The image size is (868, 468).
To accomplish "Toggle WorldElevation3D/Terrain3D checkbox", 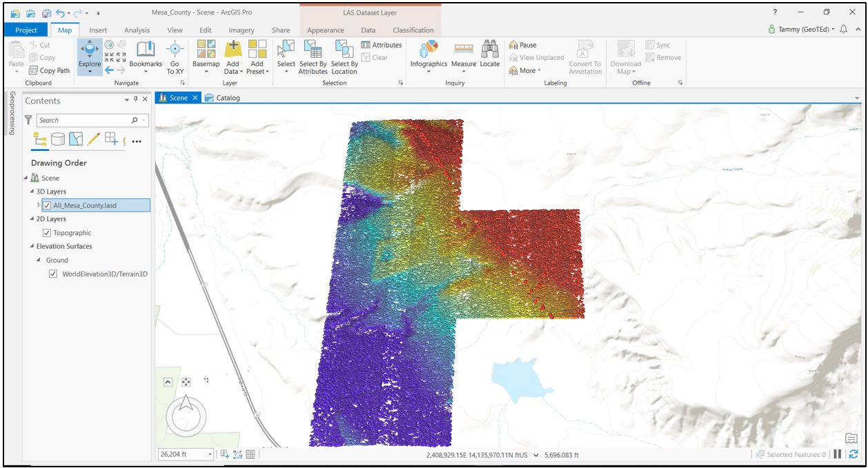I will (x=54, y=274).
